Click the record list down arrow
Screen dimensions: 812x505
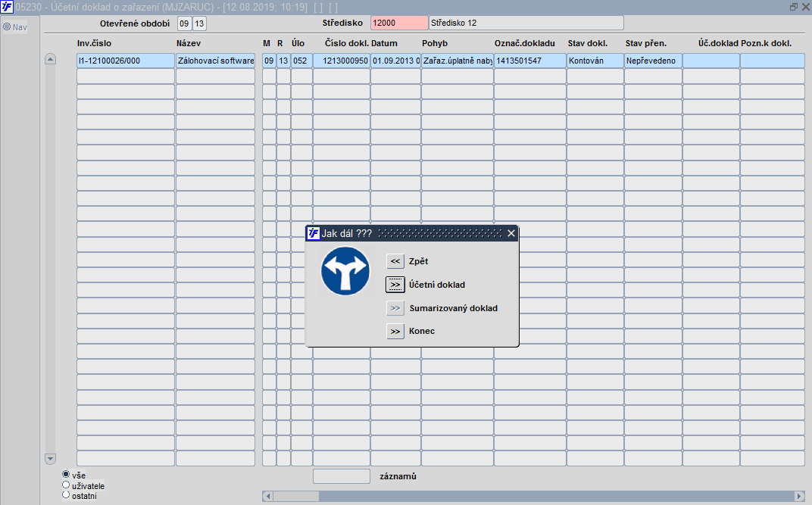[x=50, y=458]
